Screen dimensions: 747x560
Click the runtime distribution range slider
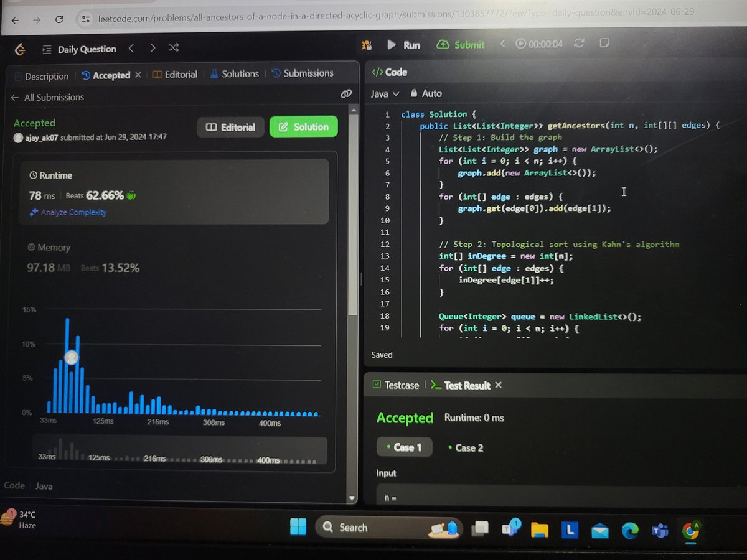pyautogui.click(x=179, y=450)
